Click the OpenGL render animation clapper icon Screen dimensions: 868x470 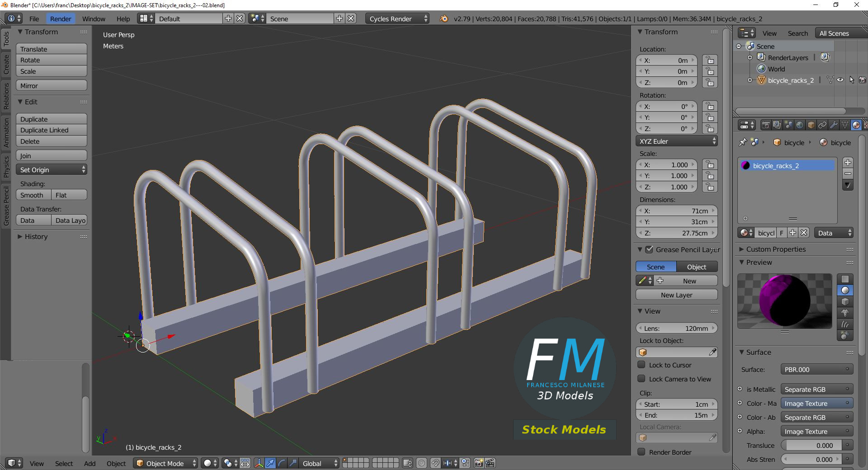(x=490, y=463)
